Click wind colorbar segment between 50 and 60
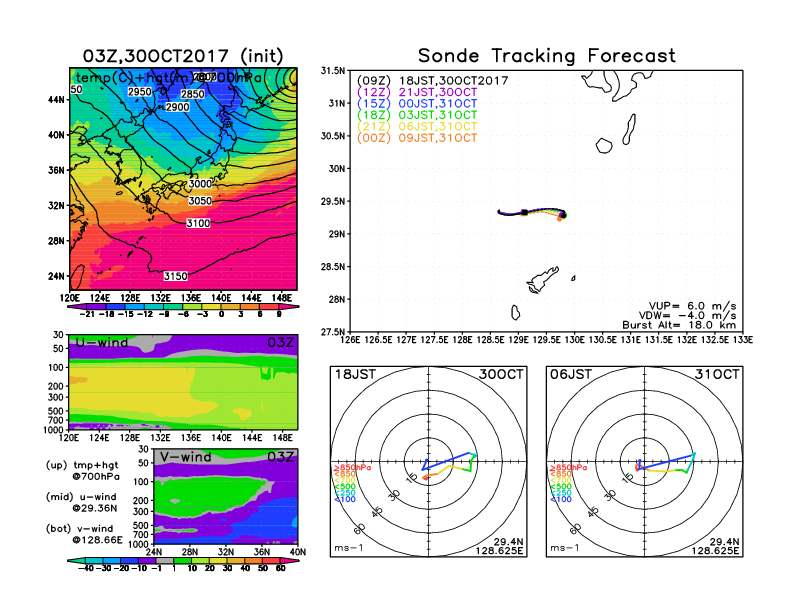The image size is (792, 612). click(x=271, y=560)
